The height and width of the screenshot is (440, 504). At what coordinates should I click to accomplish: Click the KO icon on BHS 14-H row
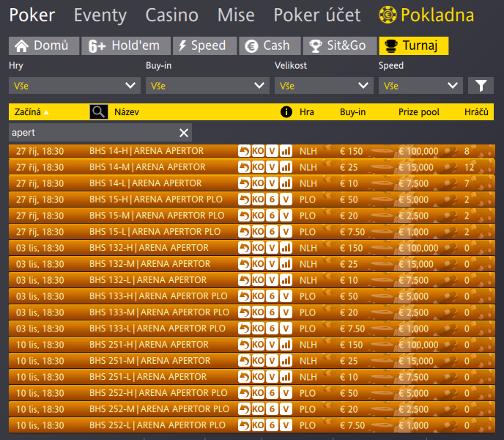pyautogui.click(x=258, y=151)
